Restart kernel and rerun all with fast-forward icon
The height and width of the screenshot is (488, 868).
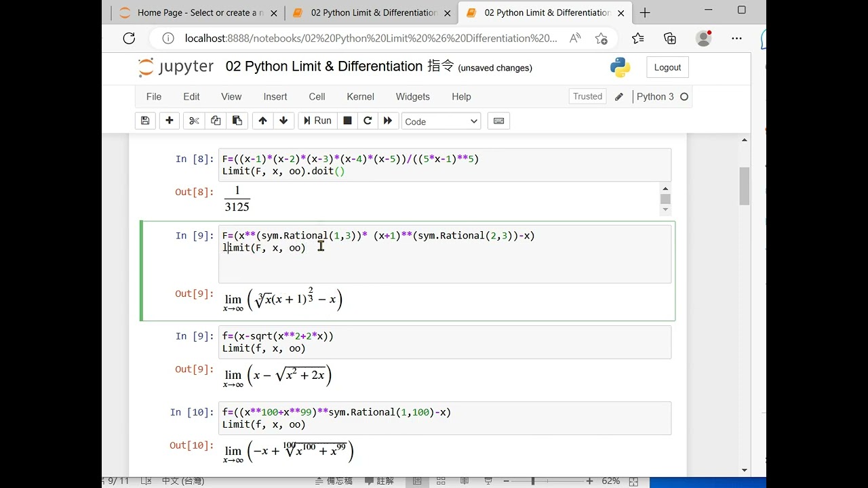pos(388,121)
